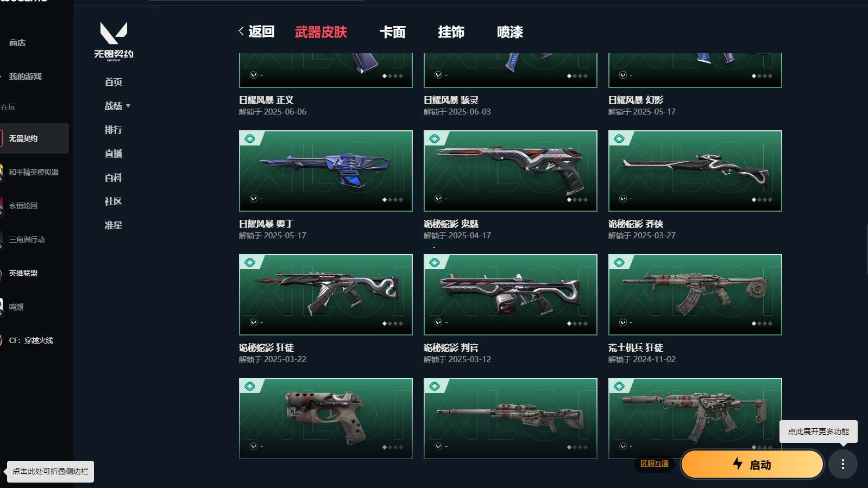The width and height of the screenshot is (868, 488).
Task: Open the 喷漆 tab
Action: pos(510,32)
